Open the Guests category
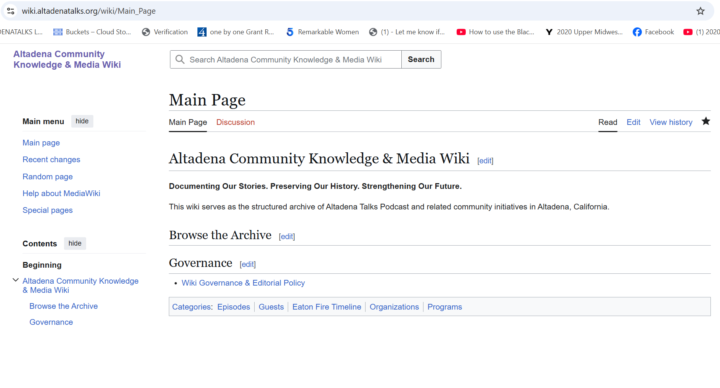Image resolution: width=720 pixels, height=388 pixels. pos(271,307)
